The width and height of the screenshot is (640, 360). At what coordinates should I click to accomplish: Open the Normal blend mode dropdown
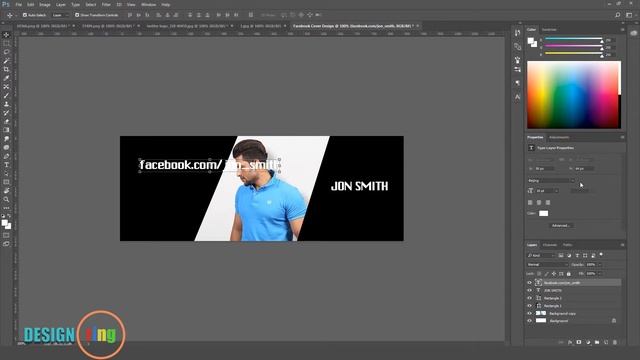pyautogui.click(x=547, y=264)
